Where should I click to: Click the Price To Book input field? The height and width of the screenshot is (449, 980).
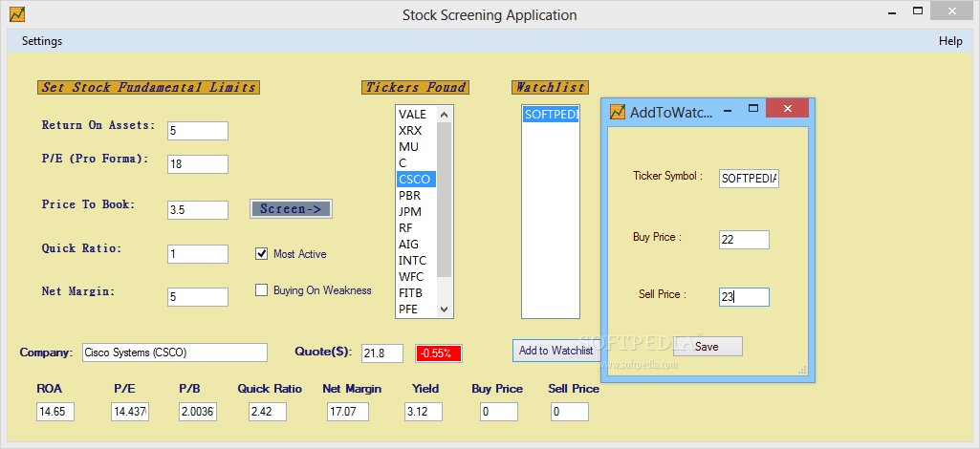point(198,210)
